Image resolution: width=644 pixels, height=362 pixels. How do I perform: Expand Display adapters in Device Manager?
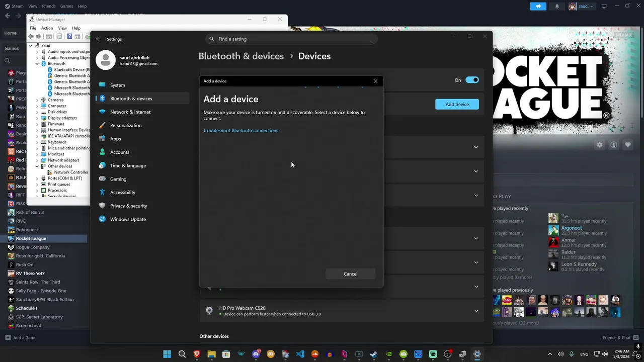(37, 118)
